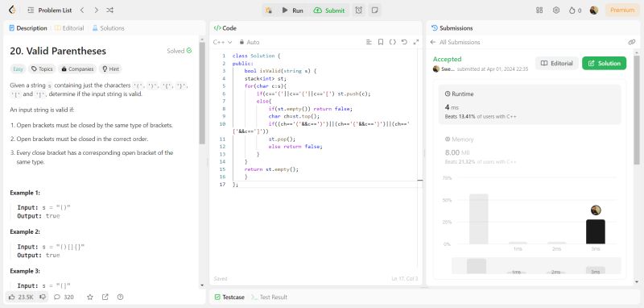Select the Memory stats card
Image resolution: width=644 pixels, height=308 pixels.
click(530, 151)
